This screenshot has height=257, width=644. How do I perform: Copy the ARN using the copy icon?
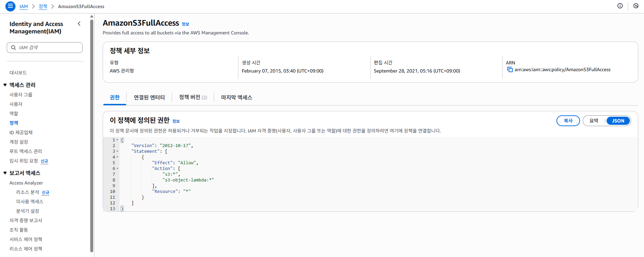(510, 69)
